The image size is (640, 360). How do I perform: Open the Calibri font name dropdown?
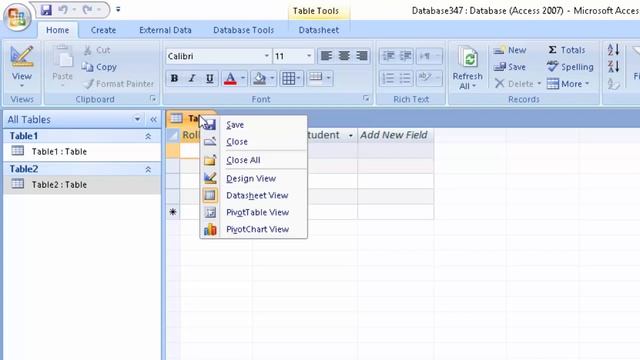[x=267, y=56]
